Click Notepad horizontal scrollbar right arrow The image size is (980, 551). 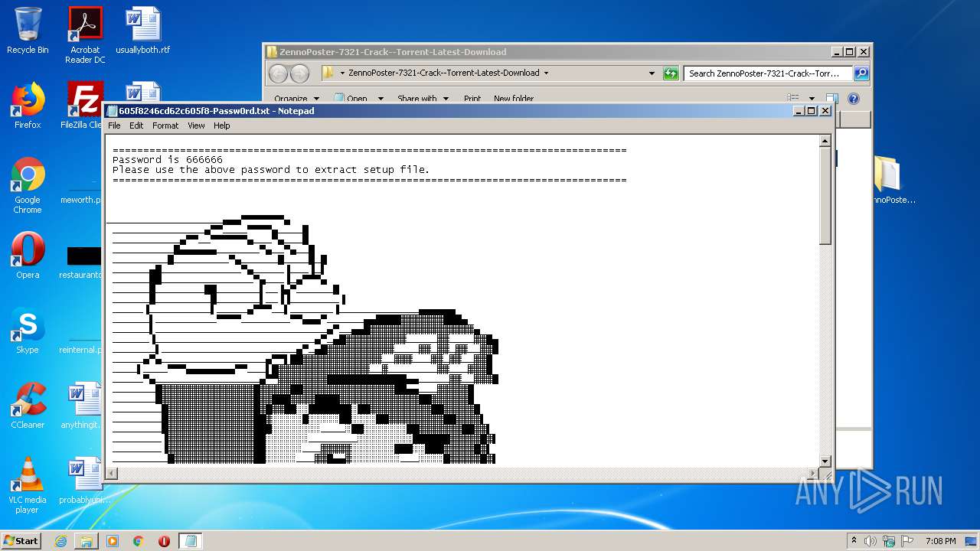[x=812, y=474]
